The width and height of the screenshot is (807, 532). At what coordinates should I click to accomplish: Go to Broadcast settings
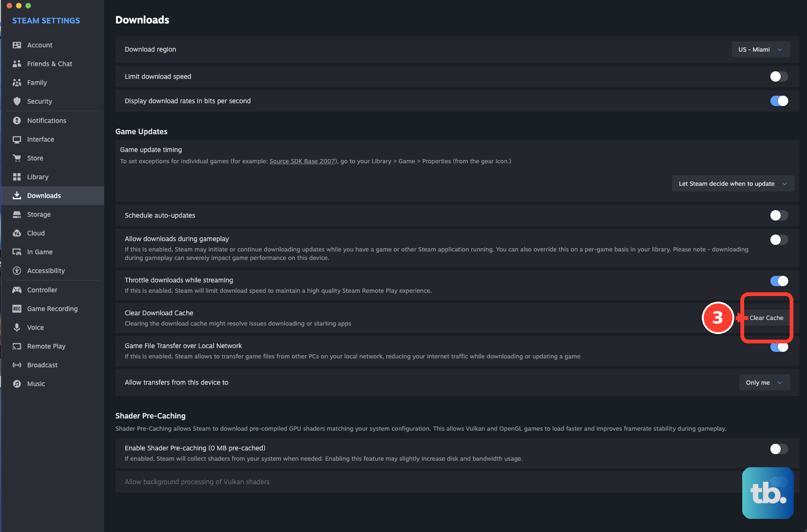tap(53, 365)
